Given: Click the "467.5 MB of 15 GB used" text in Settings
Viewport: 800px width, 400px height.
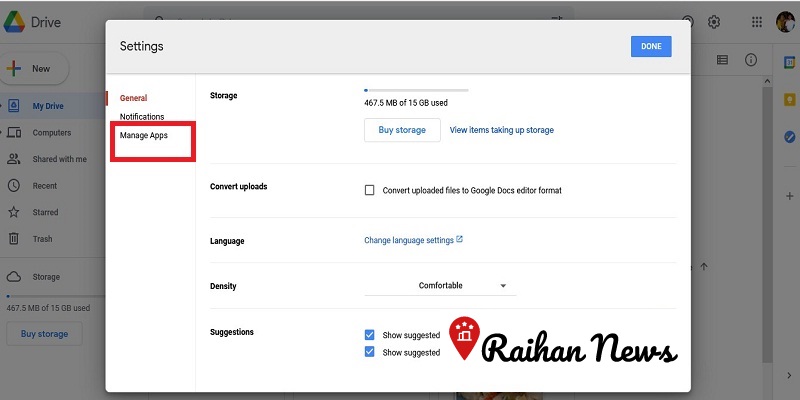Looking at the screenshot, I should point(406,103).
